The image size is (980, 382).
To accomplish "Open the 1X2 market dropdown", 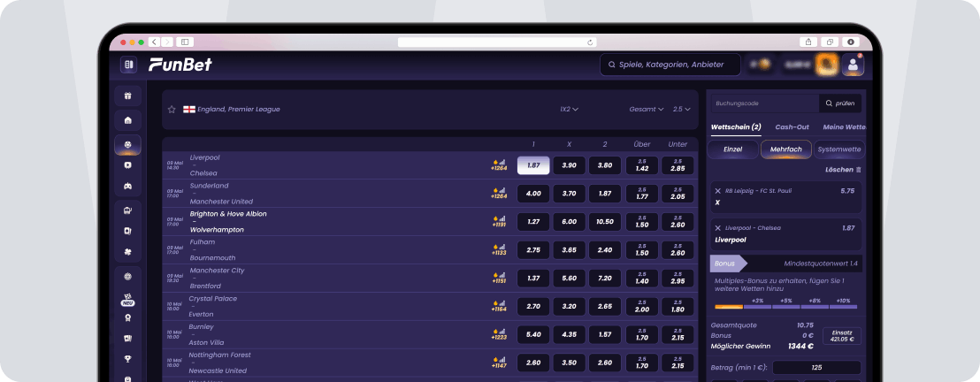I will [x=569, y=110].
